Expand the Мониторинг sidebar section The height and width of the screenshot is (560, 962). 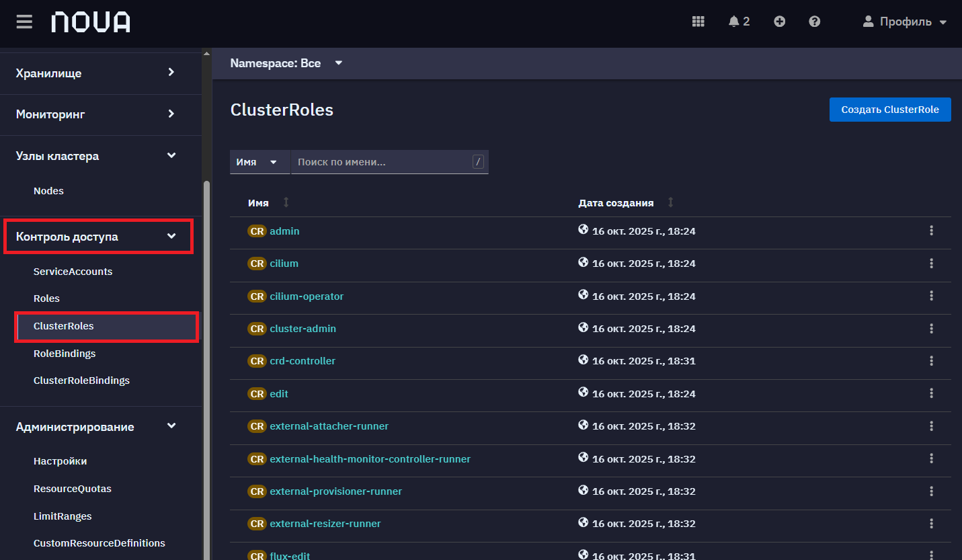coord(101,114)
